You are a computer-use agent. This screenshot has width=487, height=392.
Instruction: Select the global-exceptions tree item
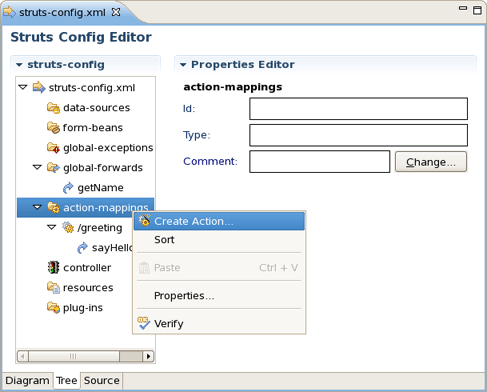[x=108, y=148]
